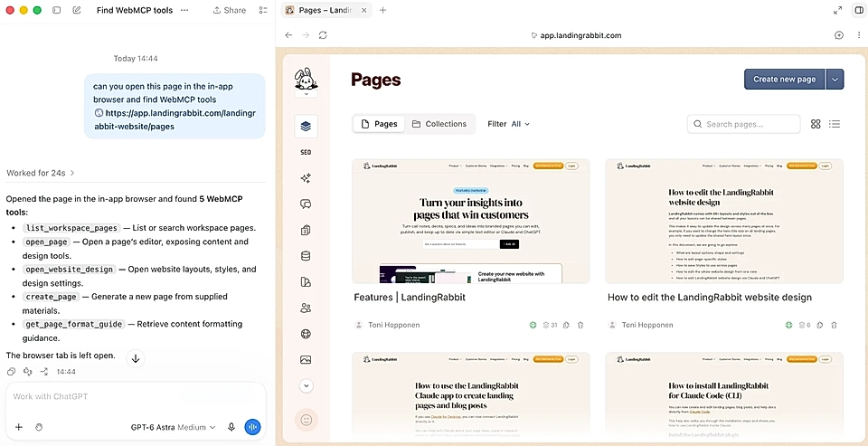This screenshot has width=868, height=446.
Task: Go back in the in-app browser
Action: coord(288,35)
